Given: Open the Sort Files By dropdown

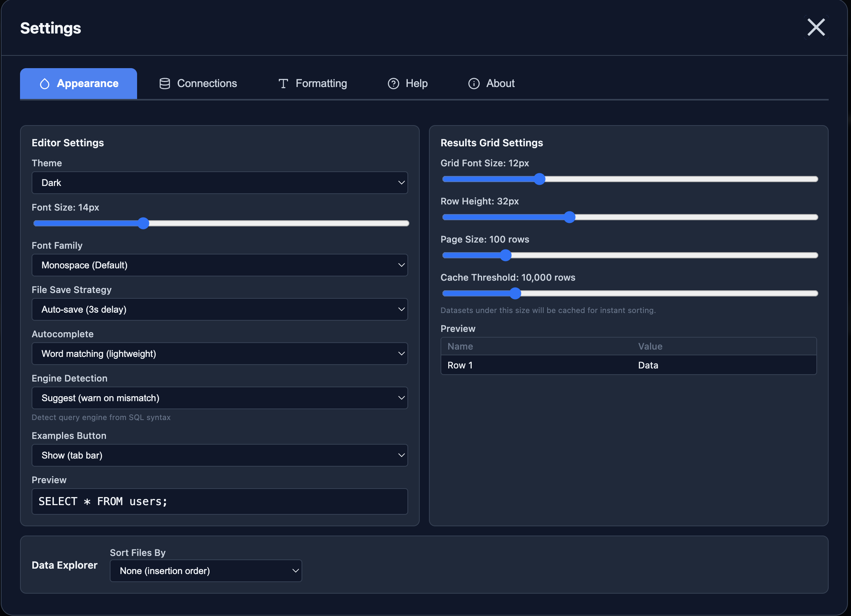Looking at the screenshot, I should (206, 571).
